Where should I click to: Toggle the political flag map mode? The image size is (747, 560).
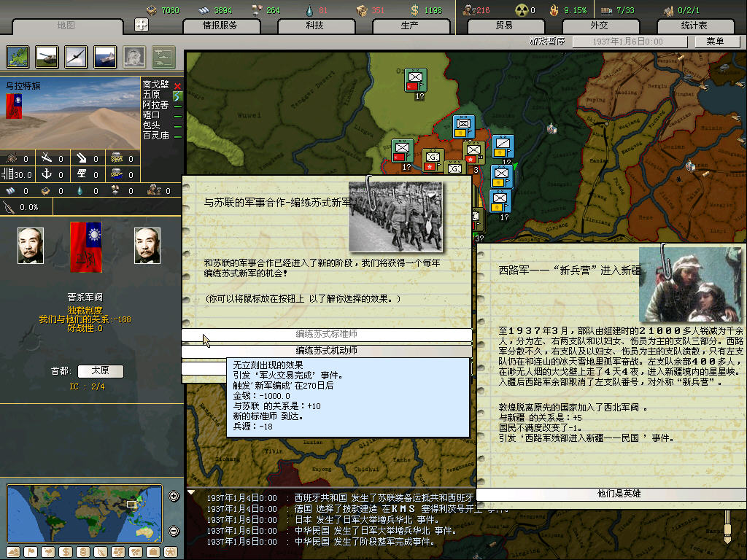(x=31, y=551)
